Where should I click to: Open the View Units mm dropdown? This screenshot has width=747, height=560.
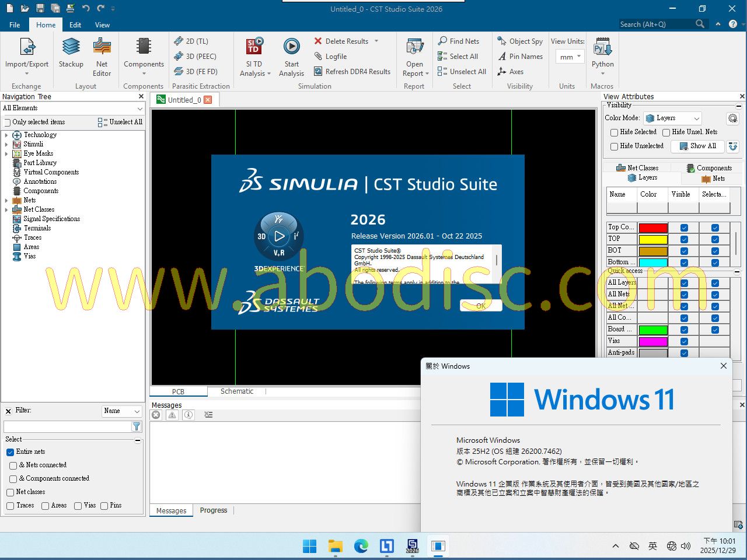click(x=570, y=57)
